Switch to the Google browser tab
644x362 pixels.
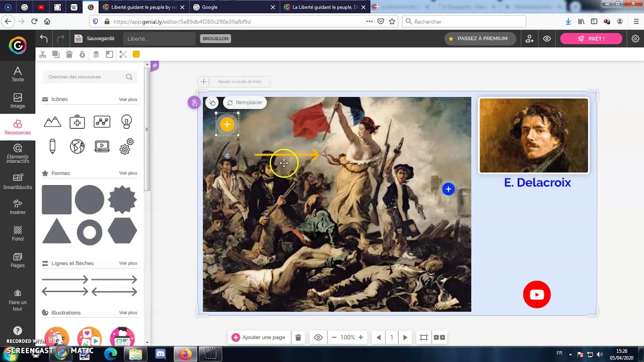coord(233,7)
